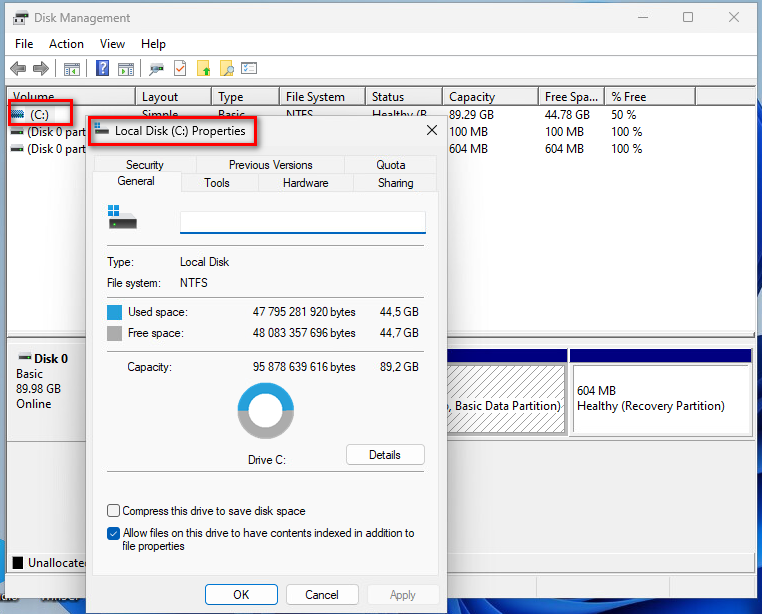The width and height of the screenshot is (762, 614).
Task: Click the NTFS file system value in dialog
Action: point(194,283)
